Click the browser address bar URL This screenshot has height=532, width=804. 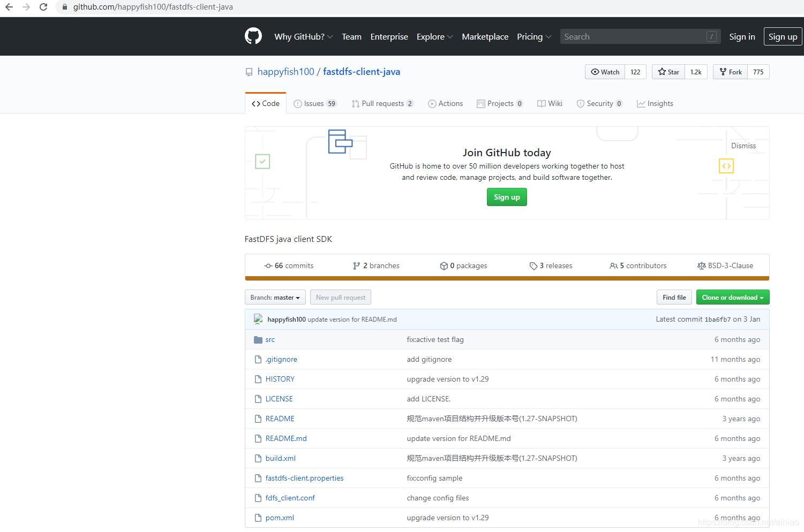(x=153, y=7)
